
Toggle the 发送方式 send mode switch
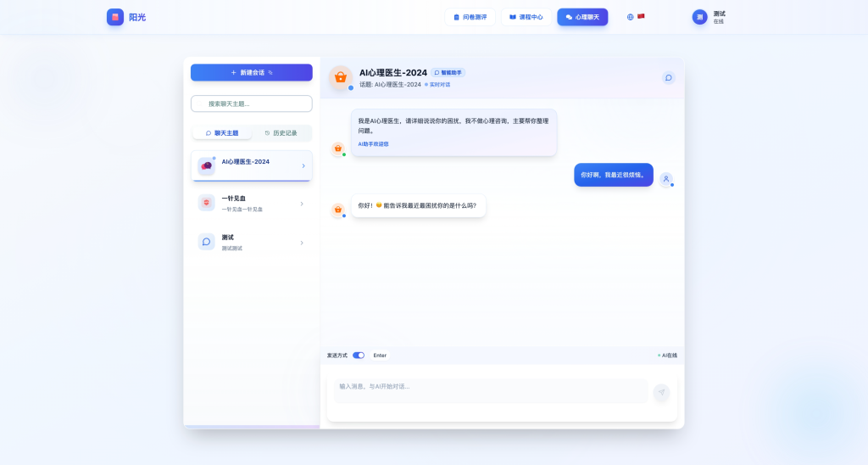(359, 356)
